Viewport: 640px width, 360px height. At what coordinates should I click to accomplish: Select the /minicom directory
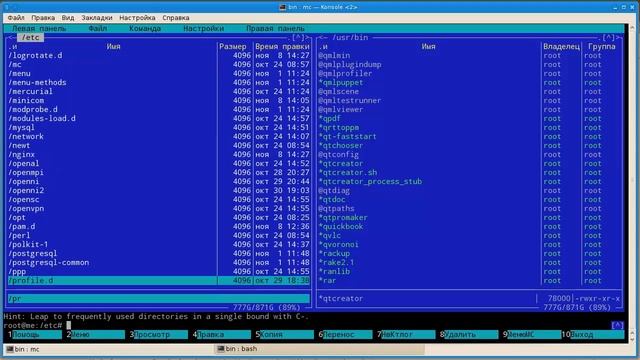[x=26, y=100]
